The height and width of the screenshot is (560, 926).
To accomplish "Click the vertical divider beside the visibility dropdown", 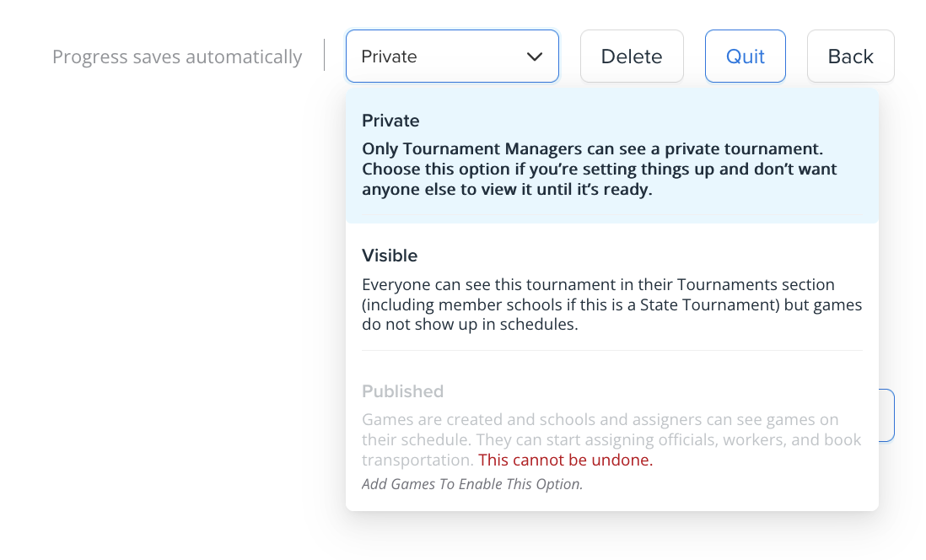I will click(324, 55).
